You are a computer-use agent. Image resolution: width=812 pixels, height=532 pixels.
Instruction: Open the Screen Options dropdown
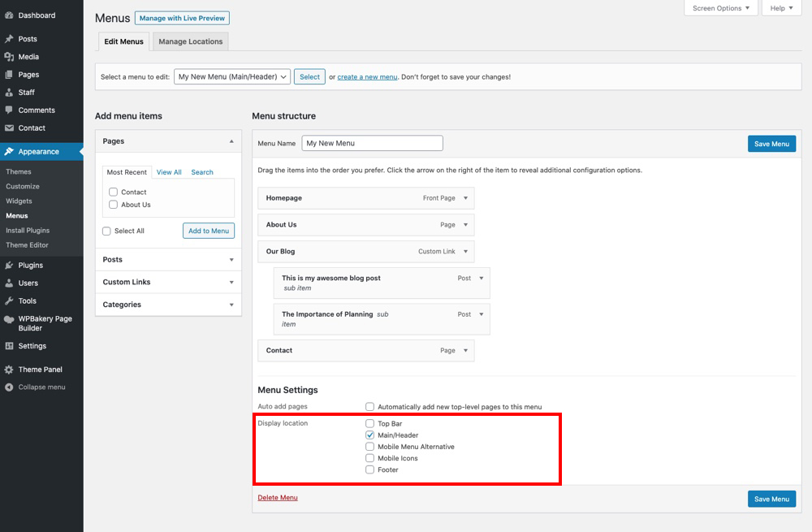(x=721, y=8)
